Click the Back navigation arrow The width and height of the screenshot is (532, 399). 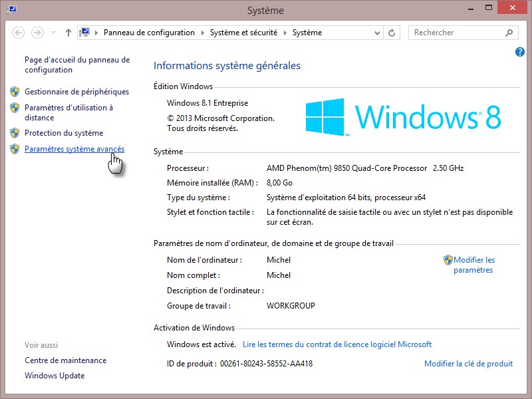click(x=19, y=33)
